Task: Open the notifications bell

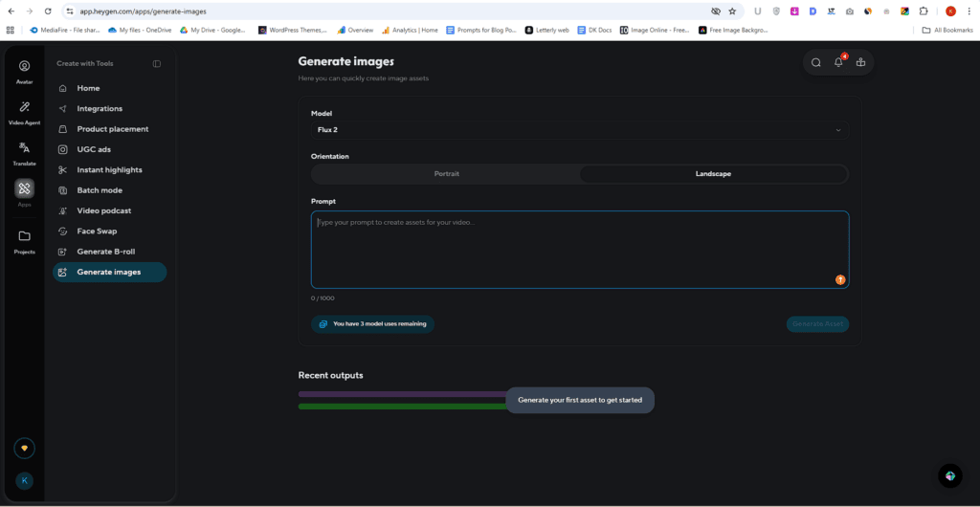Action: 838,62
